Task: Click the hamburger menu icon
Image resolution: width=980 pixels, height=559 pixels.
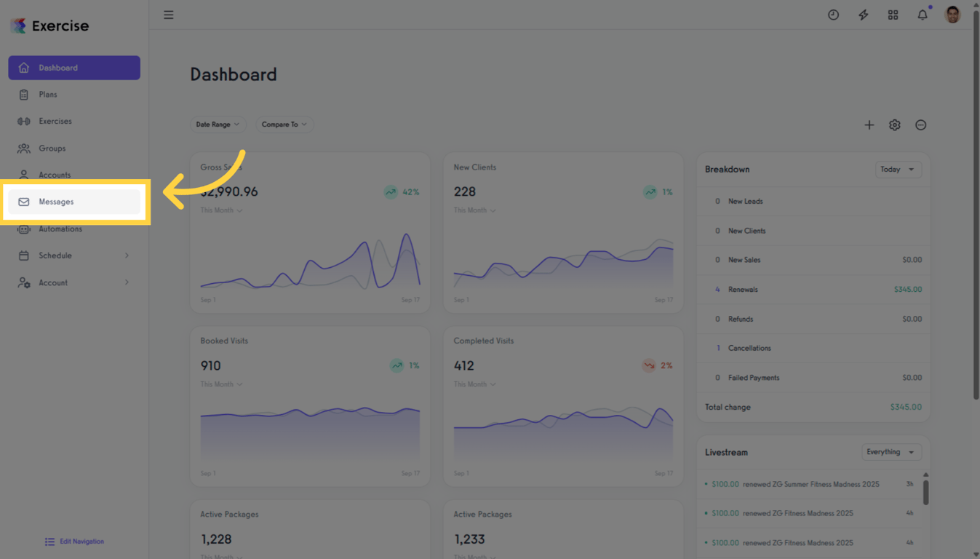Action: tap(168, 15)
